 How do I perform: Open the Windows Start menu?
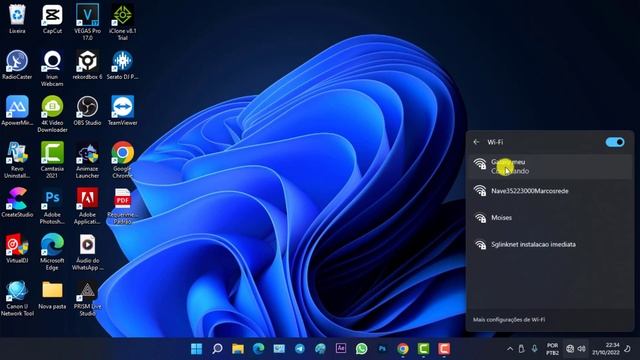click(196, 349)
